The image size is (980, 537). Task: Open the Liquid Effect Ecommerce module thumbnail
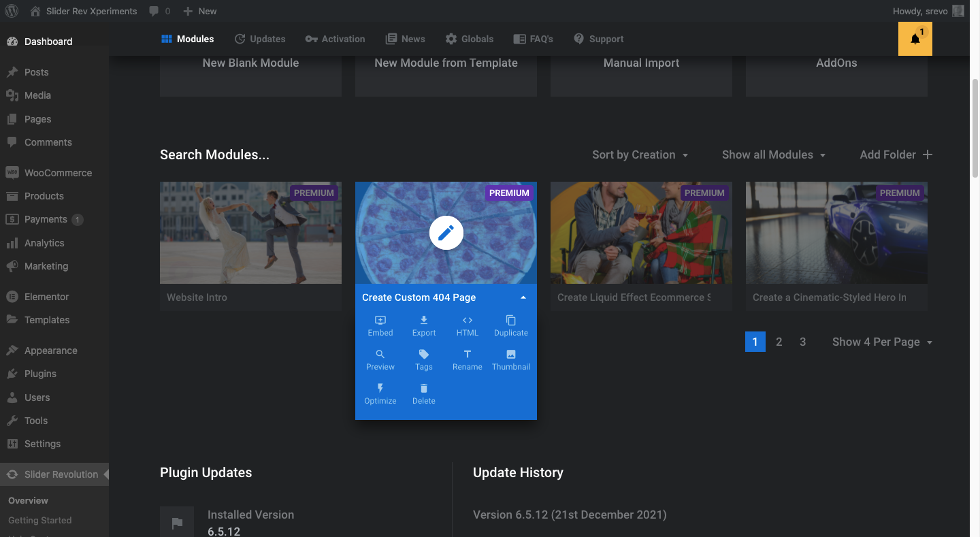pos(641,233)
